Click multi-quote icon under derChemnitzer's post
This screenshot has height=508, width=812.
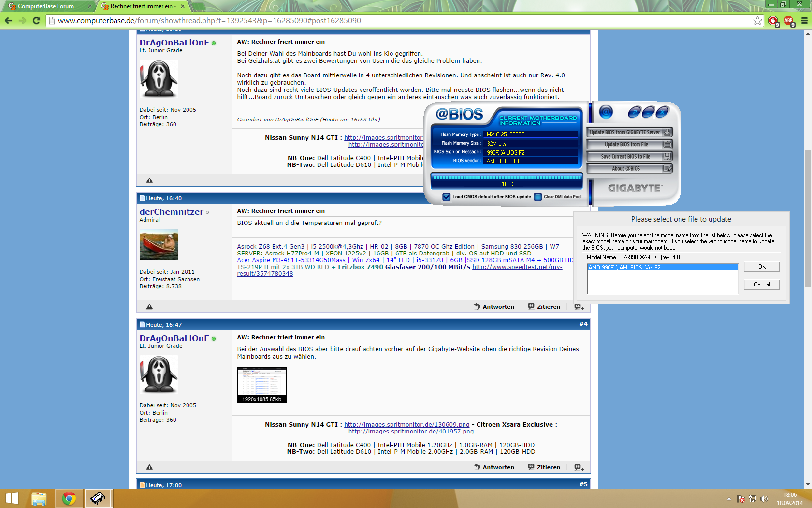[x=579, y=307]
